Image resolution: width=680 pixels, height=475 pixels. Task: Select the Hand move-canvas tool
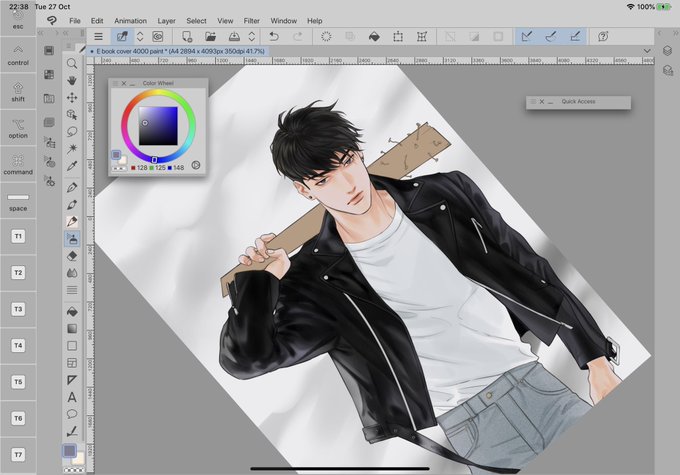72,80
